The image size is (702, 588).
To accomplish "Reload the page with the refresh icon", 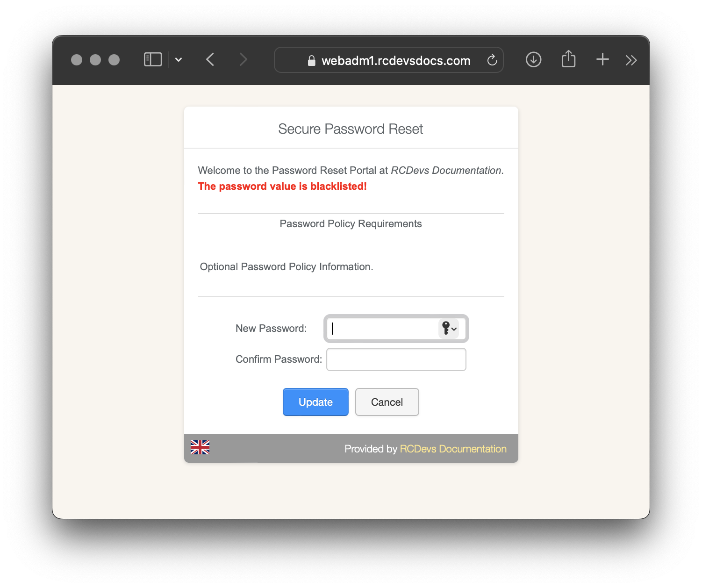I will coord(492,60).
